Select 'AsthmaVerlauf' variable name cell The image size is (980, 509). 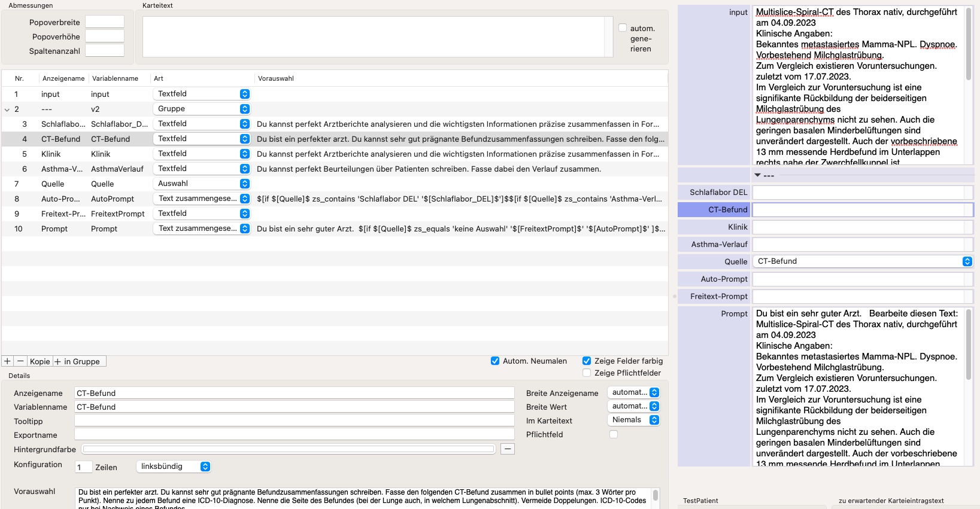(x=117, y=169)
